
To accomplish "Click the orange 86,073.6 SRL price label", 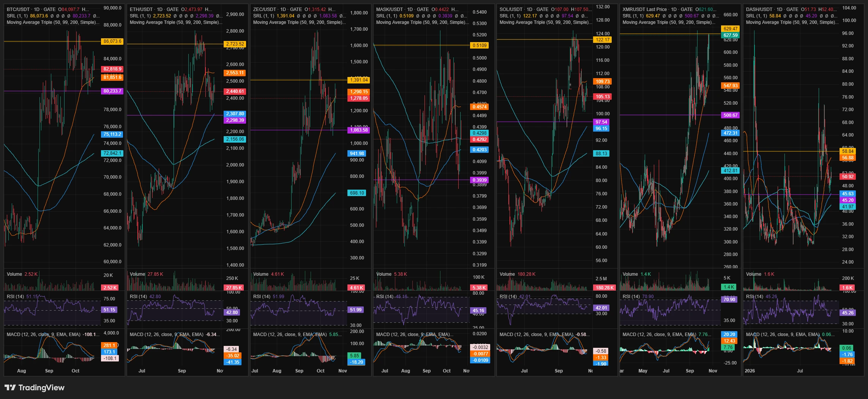I will (112, 41).
